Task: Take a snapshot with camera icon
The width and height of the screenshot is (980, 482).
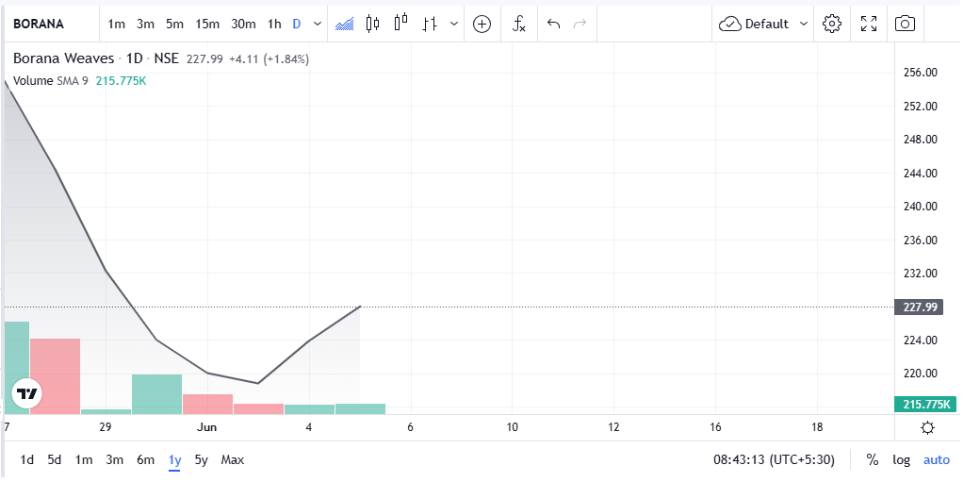Action: click(905, 24)
